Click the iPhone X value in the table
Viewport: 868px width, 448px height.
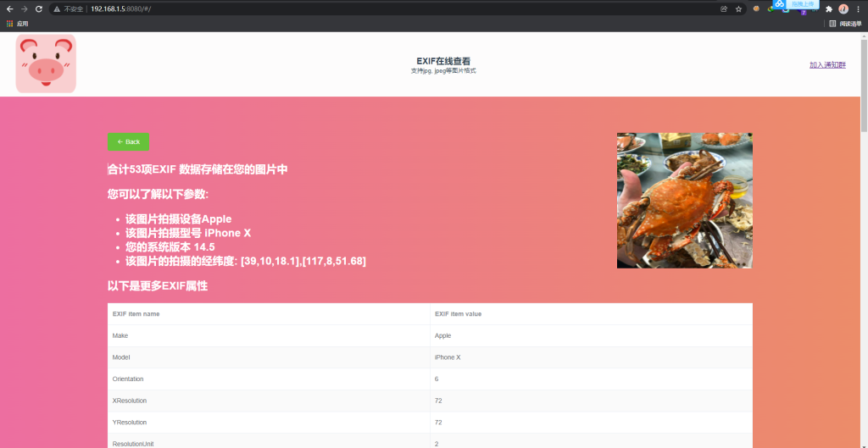pyautogui.click(x=591, y=357)
